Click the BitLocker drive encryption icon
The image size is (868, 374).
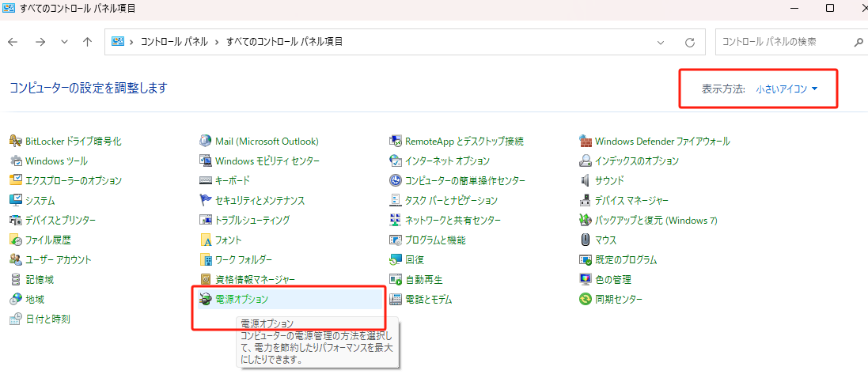(16, 141)
